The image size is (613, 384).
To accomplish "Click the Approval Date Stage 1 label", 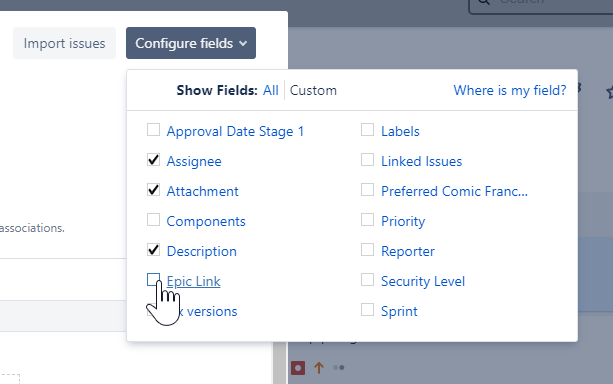I will pos(235,131).
